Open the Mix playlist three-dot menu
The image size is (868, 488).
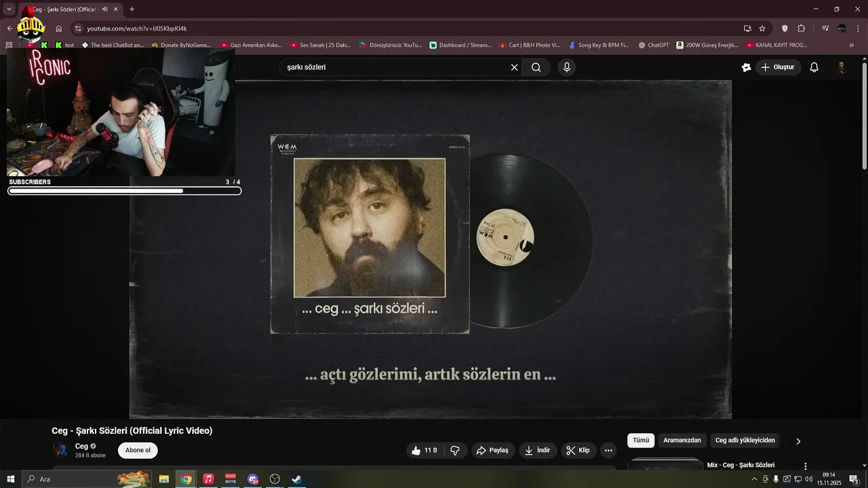click(806, 466)
